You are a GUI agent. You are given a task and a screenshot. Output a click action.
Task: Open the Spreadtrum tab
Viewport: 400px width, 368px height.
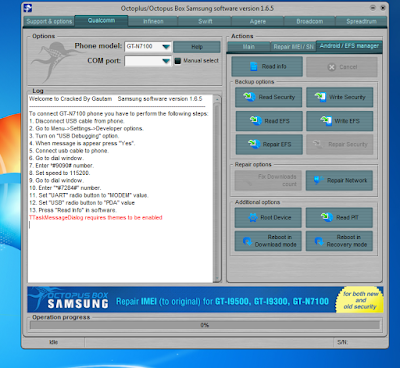(x=361, y=21)
